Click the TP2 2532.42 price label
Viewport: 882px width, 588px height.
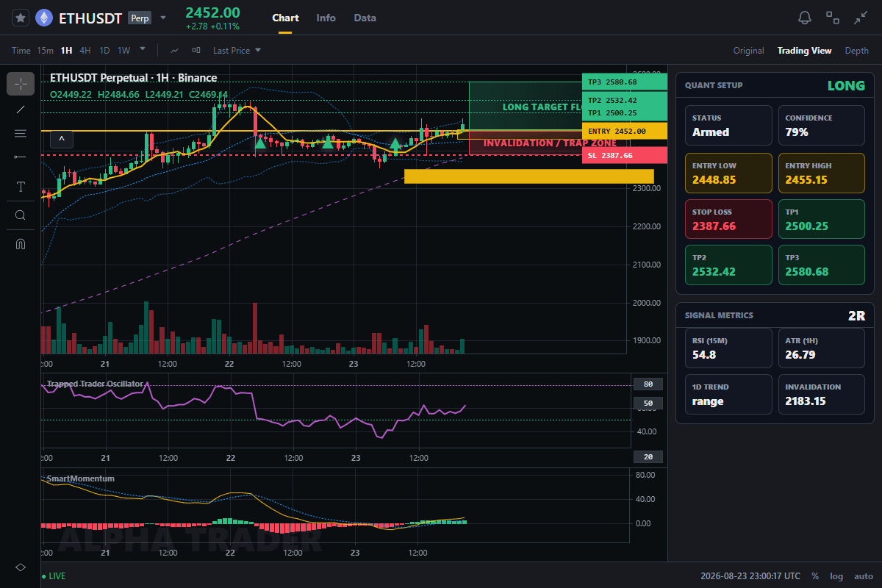pos(624,101)
